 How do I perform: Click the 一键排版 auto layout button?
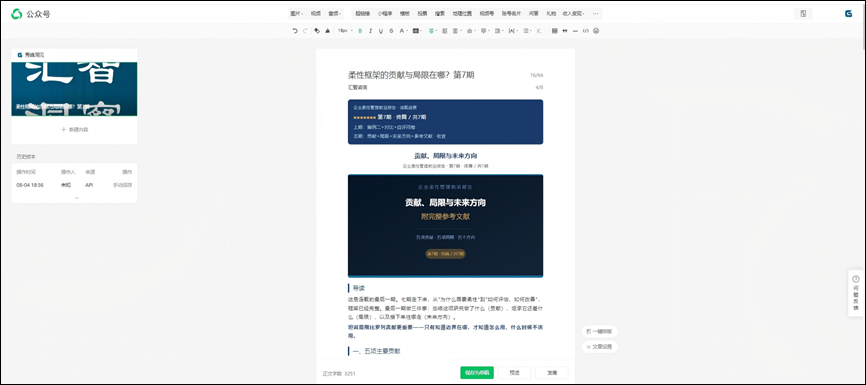[600, 331]
